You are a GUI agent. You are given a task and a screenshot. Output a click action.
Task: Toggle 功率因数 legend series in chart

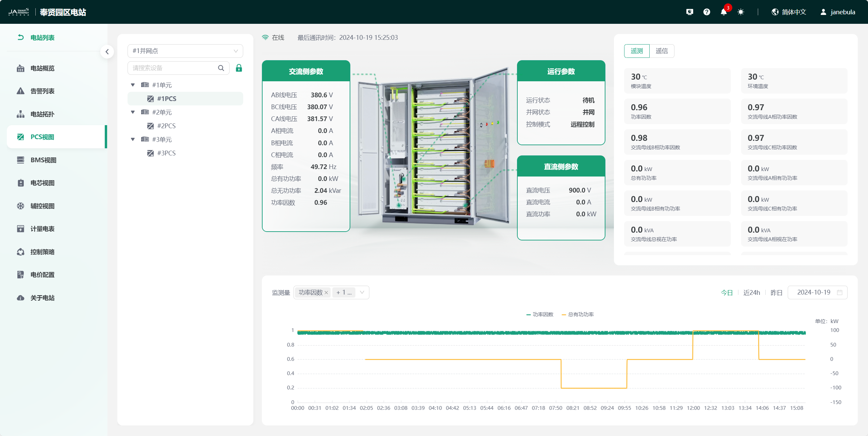pyautogui.click(x=539, y=315)
